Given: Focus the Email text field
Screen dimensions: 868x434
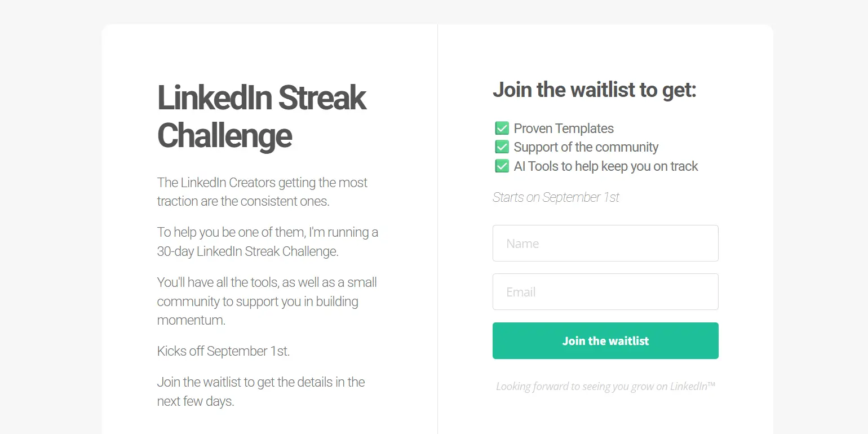Looking at the screenshot, I should click(x=605, y=292).
